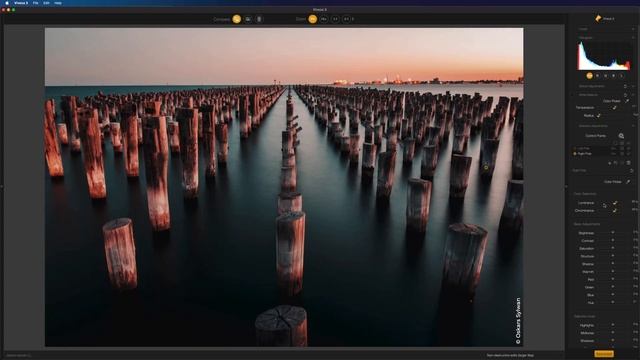640x360 pixels.
Task: Show the Luminance histogram channel
Action: (x=622, y=76)
